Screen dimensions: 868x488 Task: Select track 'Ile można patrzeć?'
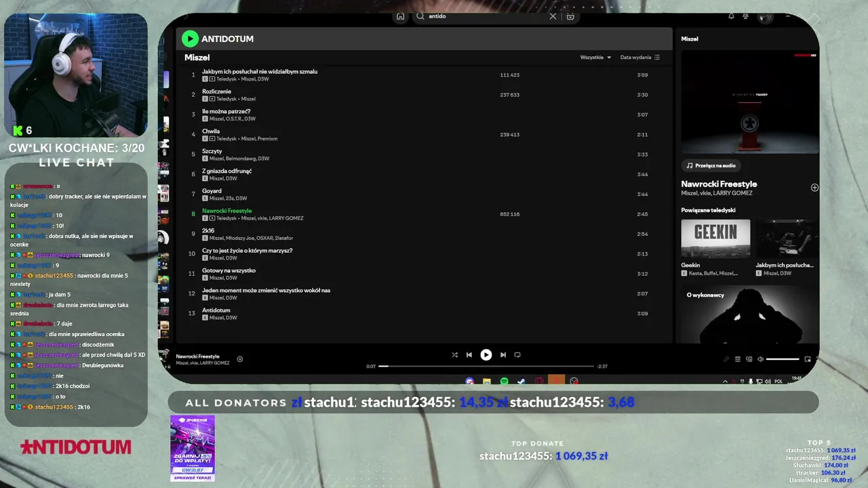[226, 111]
